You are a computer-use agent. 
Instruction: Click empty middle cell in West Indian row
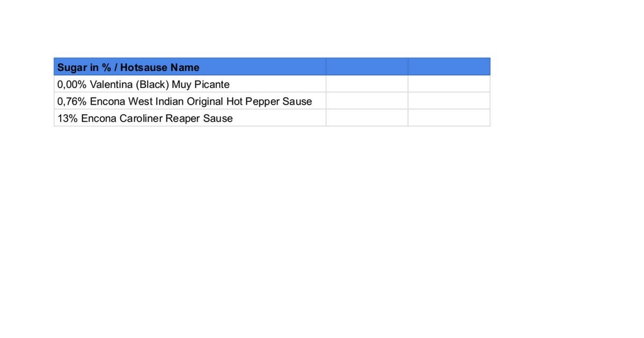[367, 101]
